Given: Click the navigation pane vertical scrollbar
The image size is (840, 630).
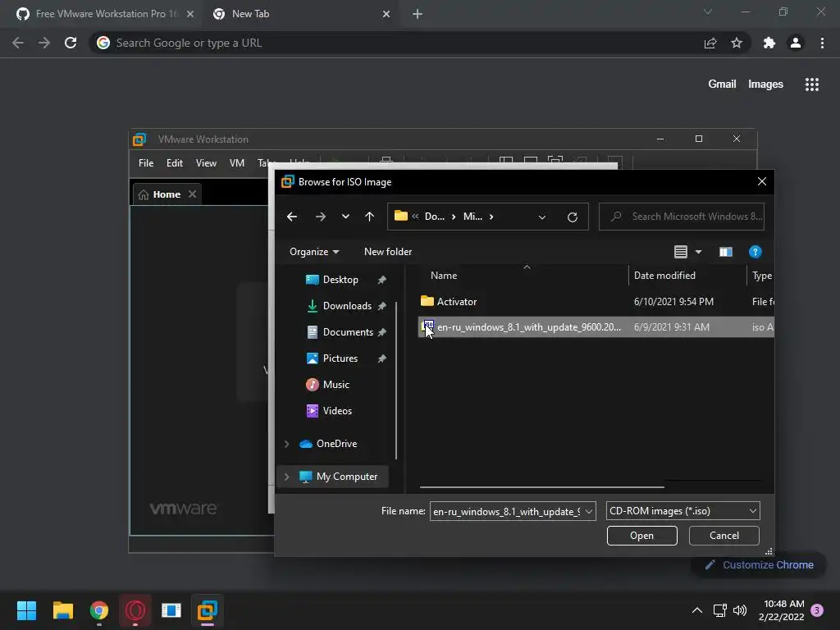Looking at the screenshot, I should (396, 381).
